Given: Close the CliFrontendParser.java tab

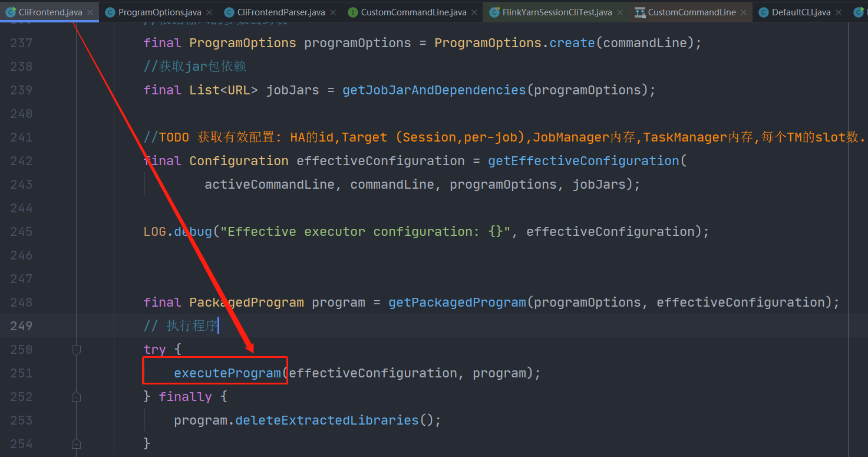Looking at the screenshot, I should pos(333,12).
